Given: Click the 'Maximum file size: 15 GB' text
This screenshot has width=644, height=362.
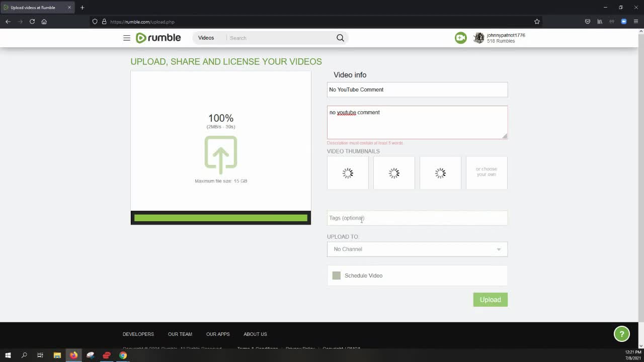Looking at the screenshot, I should (221, 181).
